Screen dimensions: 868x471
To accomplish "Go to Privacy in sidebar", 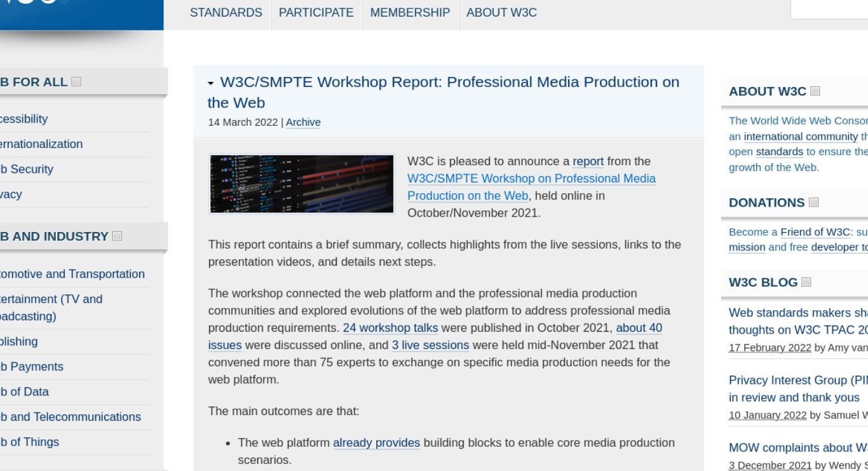I will (11, 195).
